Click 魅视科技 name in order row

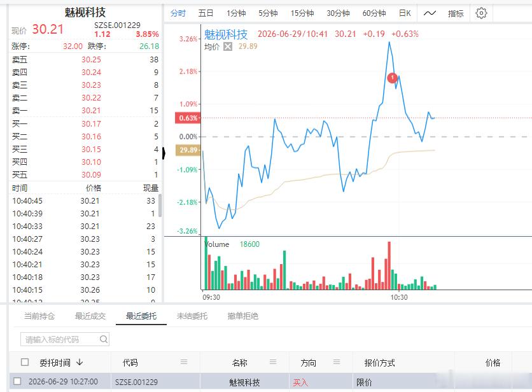click(x=244, y=382)
